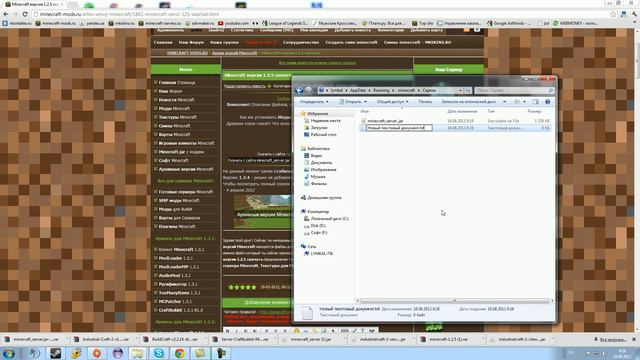The height and width of the screenshot is (360, 640).
Task: Click the Windows Start button
Action: tap(9, 353)
